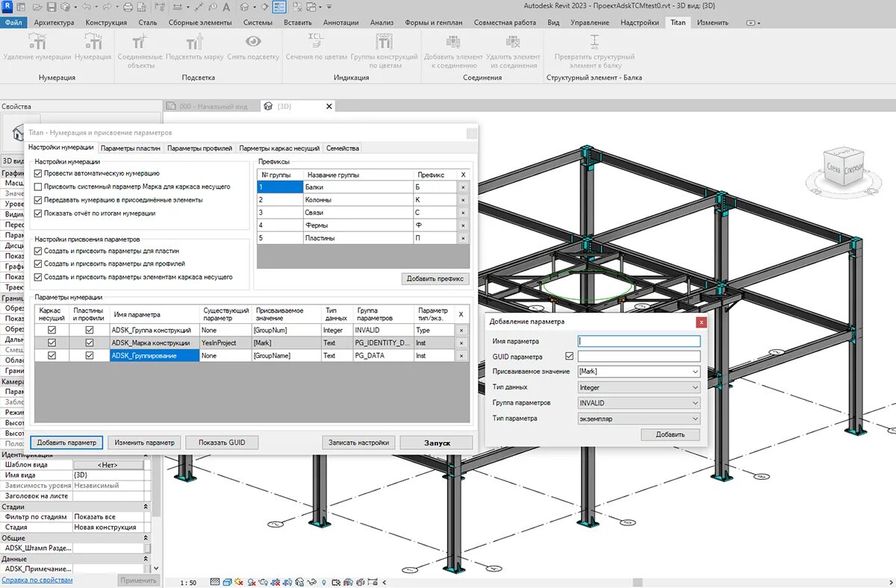Open Customize Quick Access Toolbar dropdown
The height and width of the screenshot is (588, 896).
[329, 7]
